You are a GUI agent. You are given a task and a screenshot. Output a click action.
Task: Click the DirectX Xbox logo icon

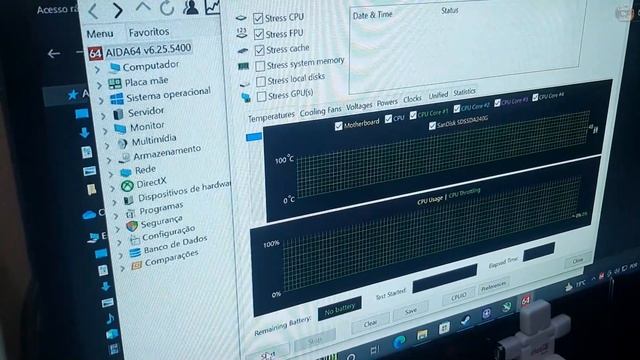[x=127, y=186]
